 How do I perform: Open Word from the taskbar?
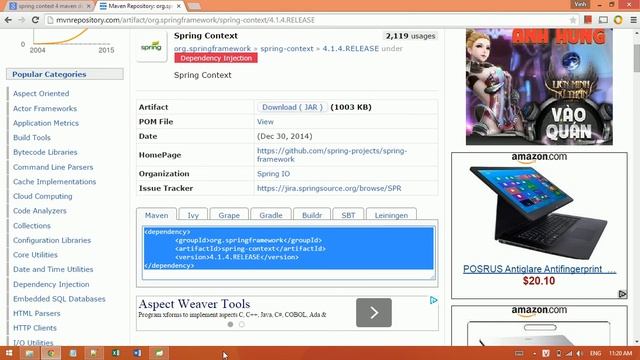coord(138,353)
